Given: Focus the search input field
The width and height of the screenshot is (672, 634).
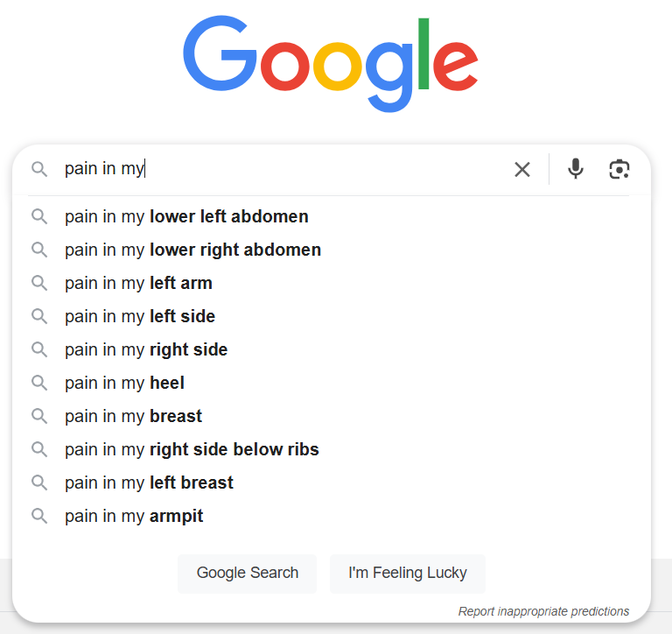Looking at the screenshot, I should (x=306, y=169).
